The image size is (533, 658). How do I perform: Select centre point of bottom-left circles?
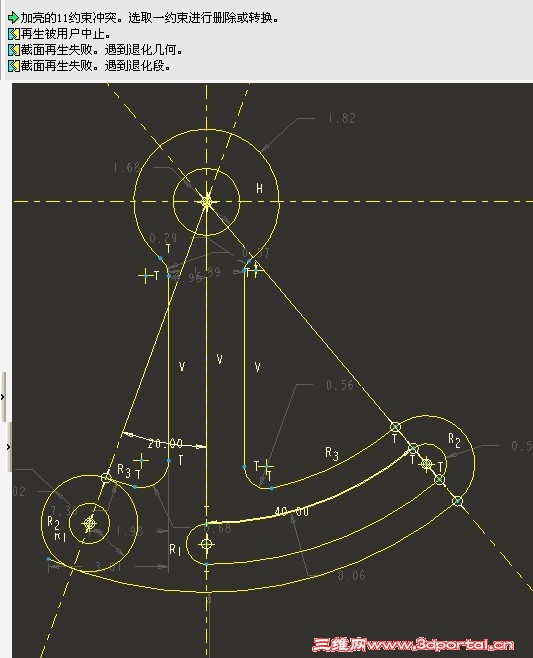(x=89, y=523)
